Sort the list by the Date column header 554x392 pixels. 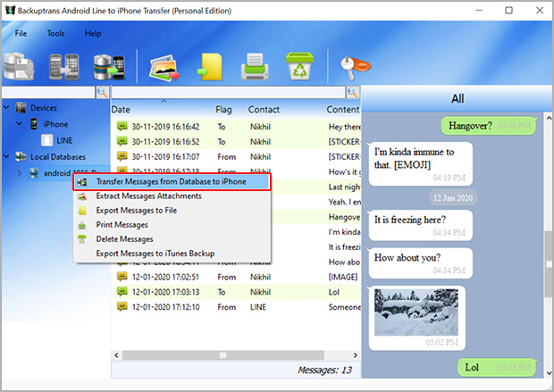[122, 109]
